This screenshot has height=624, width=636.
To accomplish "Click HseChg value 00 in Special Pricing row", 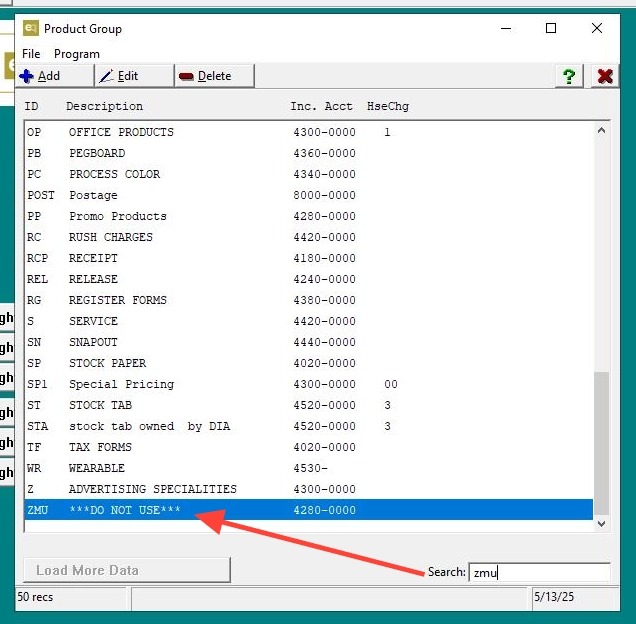I will pyautogui.click(x=391, y=384).
